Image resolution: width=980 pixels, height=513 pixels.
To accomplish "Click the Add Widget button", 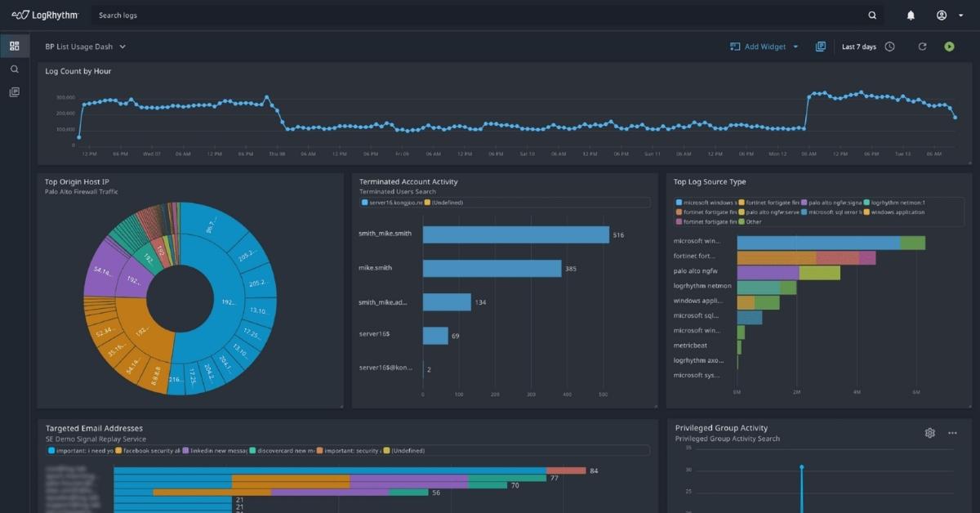I will click(x=764, y=47).
